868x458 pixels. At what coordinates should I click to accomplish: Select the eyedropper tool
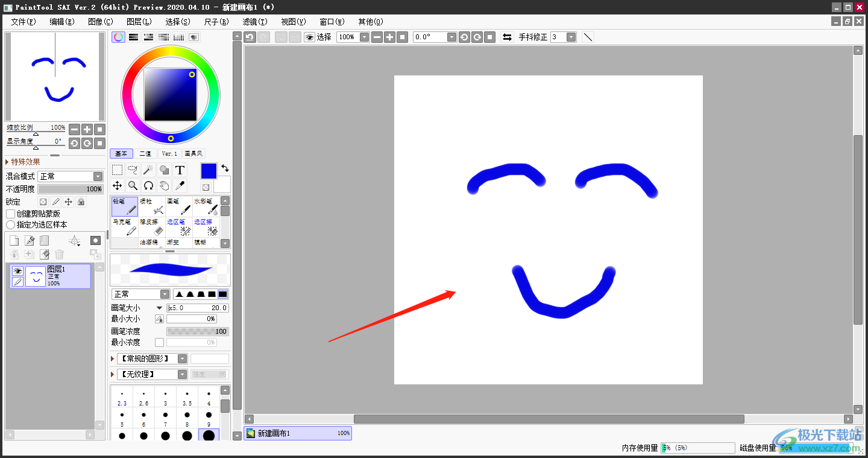(180, 186)
